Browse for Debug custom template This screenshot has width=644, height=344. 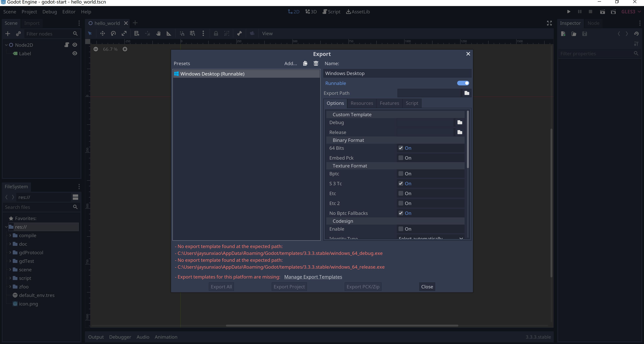(460, 122)
